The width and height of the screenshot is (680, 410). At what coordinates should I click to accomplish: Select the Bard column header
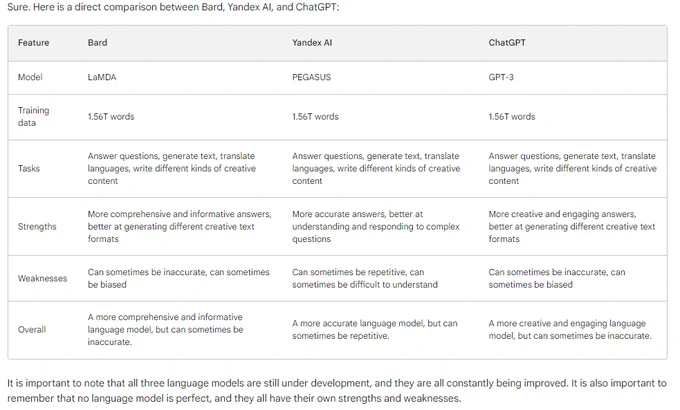click(x=97, y=43)
